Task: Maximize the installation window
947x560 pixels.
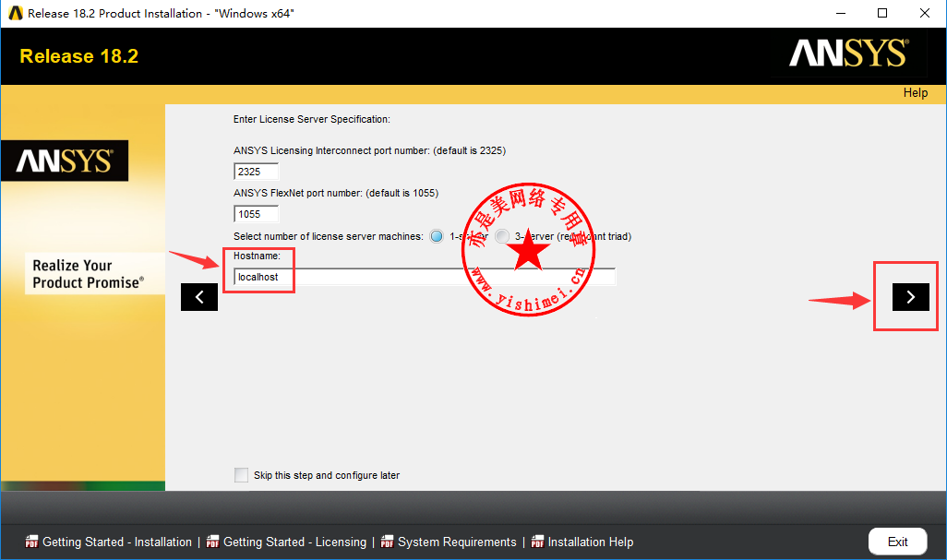Action: point(882,13)
